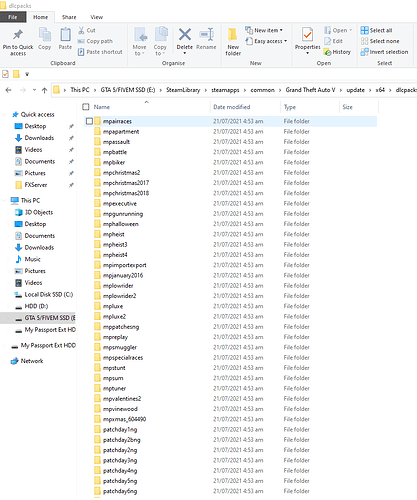Image resolution: width=417 pixels, height=500 pixels.
Task: Select the mpheist4 folder
Action: 115,255
